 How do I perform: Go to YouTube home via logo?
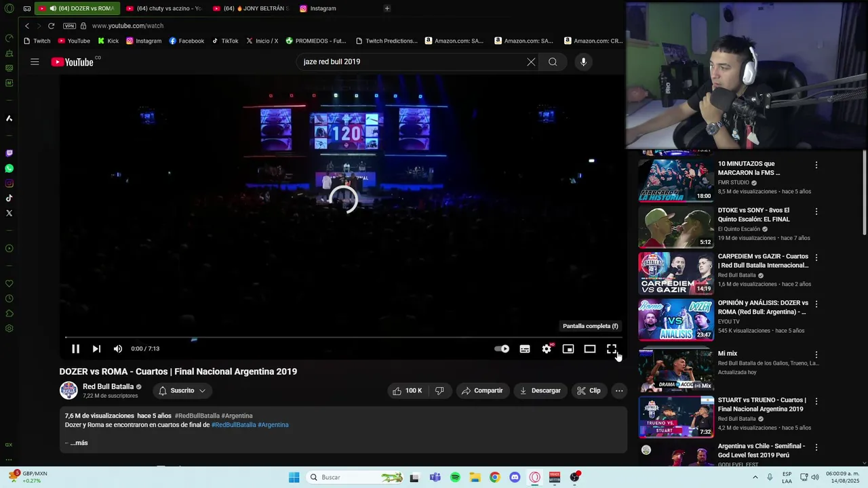tap(72, 62)
